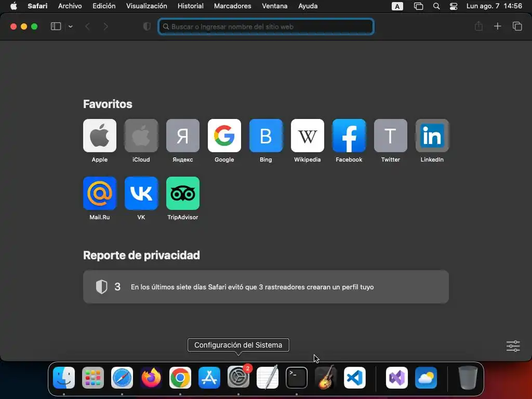The width and height of the screenshot is (532, 399).
Task: Open the Apple menu
Action: tap(14, 6)
